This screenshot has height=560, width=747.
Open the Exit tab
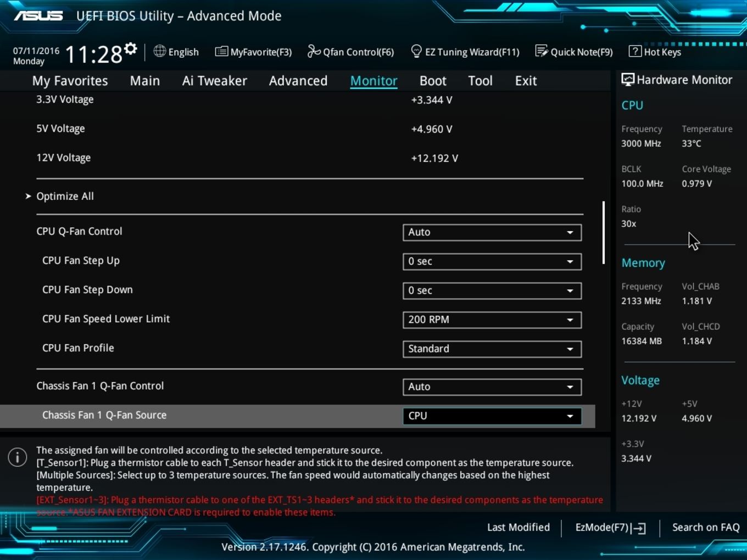pos(526,81)
